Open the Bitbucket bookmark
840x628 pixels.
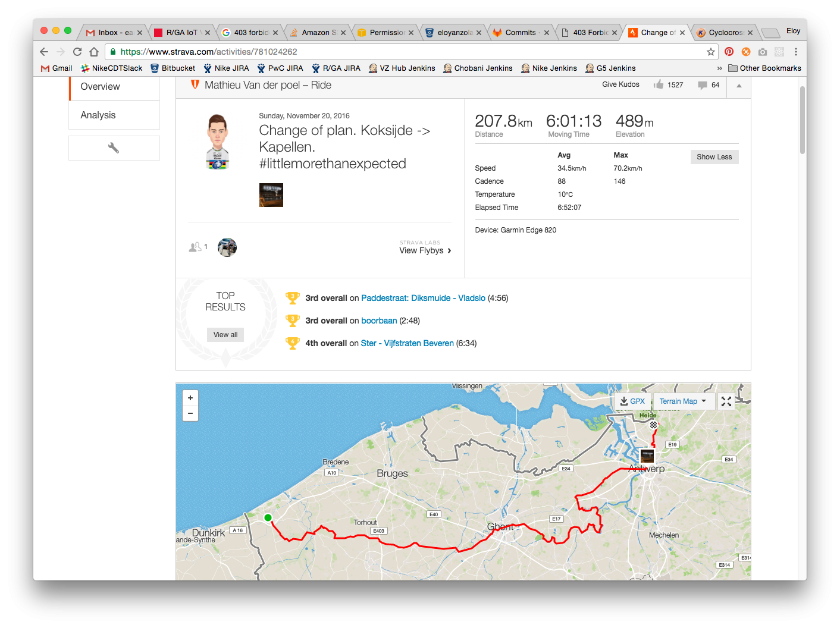(173, 68)
